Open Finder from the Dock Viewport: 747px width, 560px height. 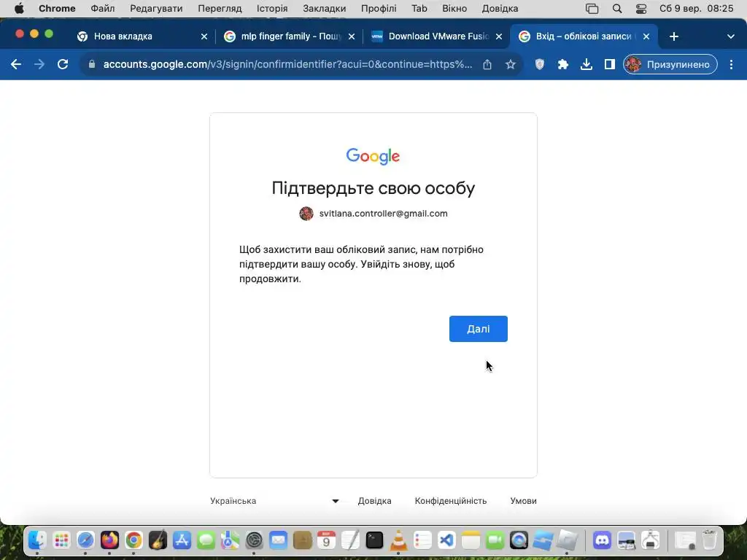pos(37,540)
